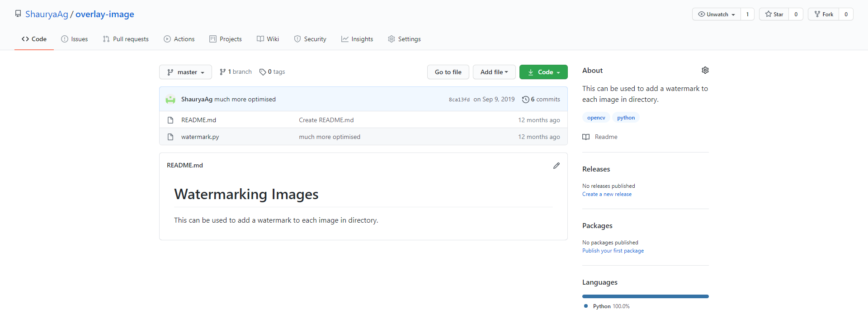Open the About settings gear icon
This screenshot has width=868, height=329.
point(705,70)
